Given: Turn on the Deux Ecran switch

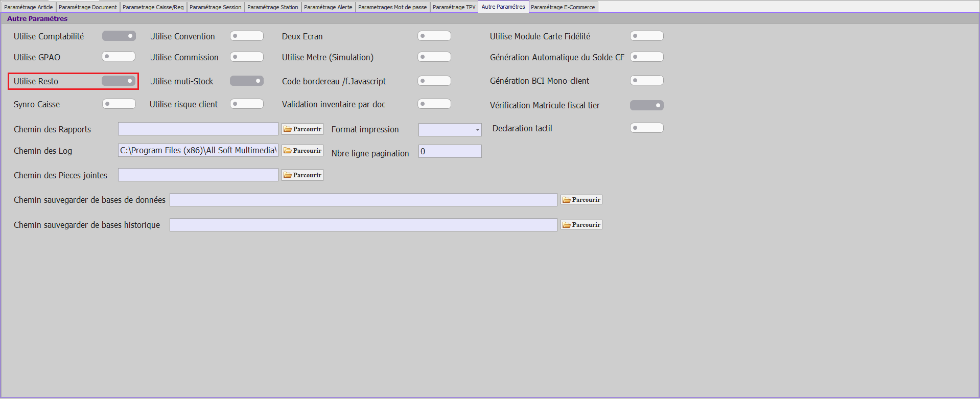Looking at the screenshot, I should click(434, 36).
